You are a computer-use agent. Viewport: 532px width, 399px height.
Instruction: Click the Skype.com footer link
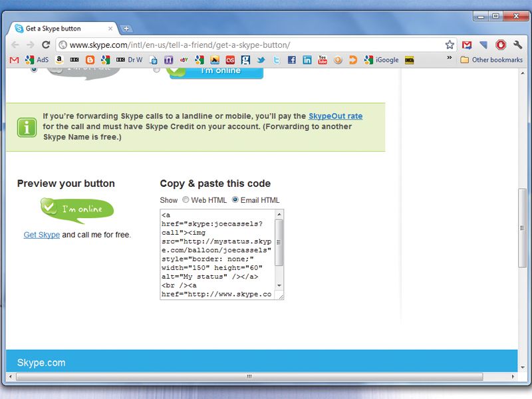pos(41,362)
